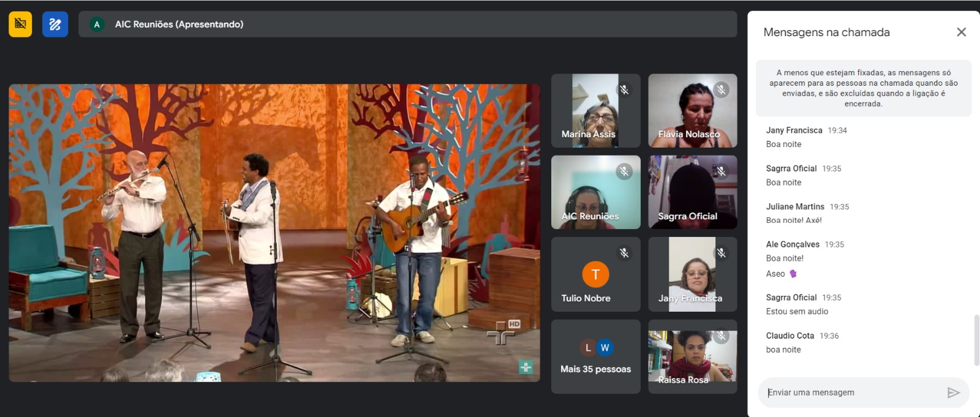Screen dimensions: 980x417
Task: Type in the Enviar uma mensagem field
Action: (851, 393)
